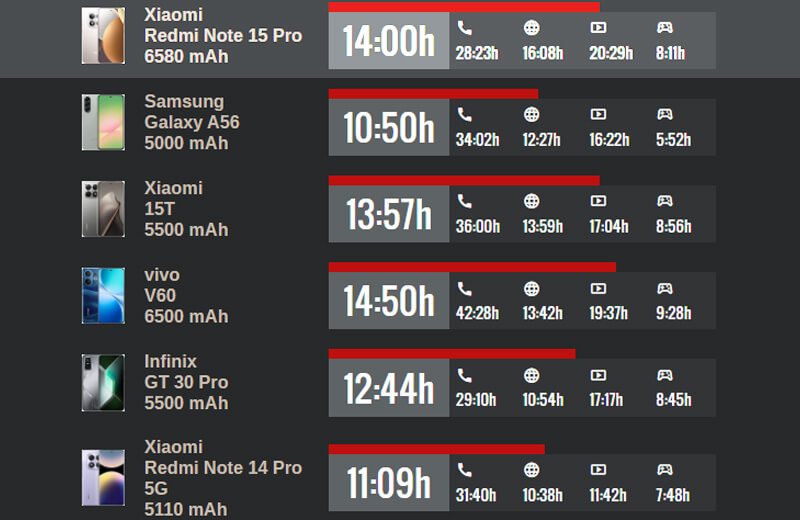Click the call icon in vivo V60 row

465,289
